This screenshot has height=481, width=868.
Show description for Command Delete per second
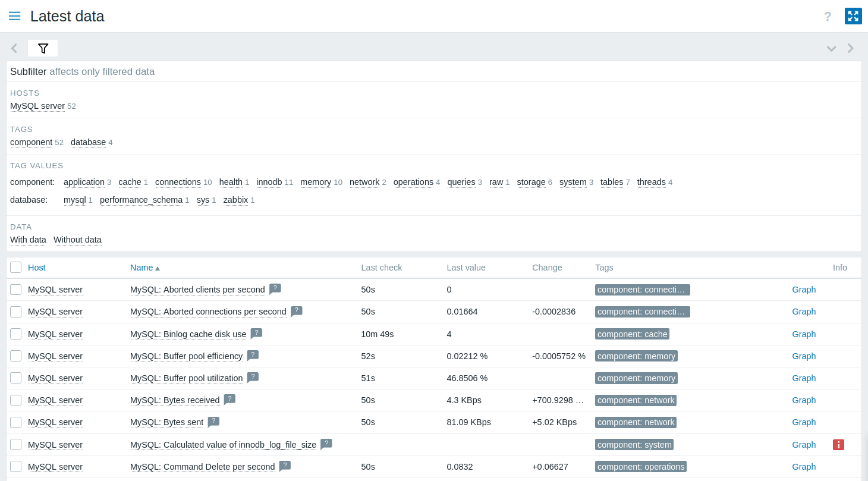(x=285, y=466)
